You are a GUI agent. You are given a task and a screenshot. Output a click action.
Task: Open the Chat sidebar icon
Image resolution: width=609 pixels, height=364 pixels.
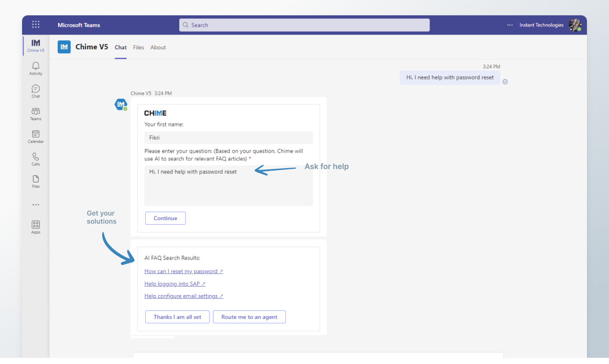tap(36, 91)
